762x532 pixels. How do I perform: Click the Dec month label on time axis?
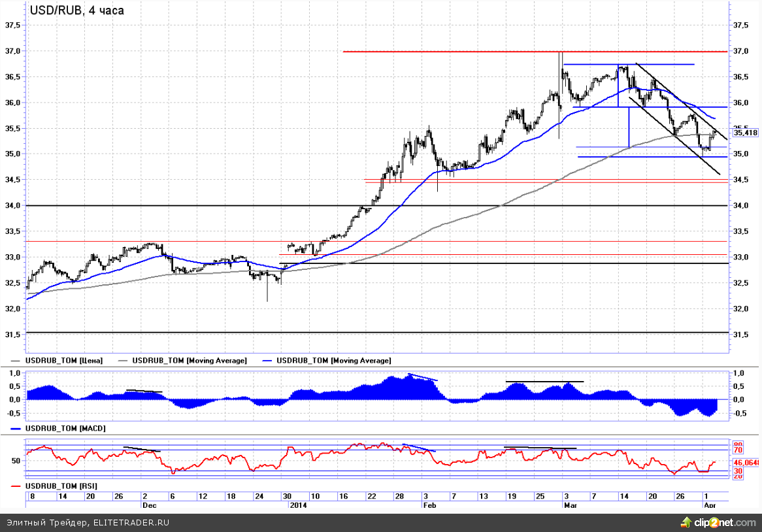(x=150, y=505)
